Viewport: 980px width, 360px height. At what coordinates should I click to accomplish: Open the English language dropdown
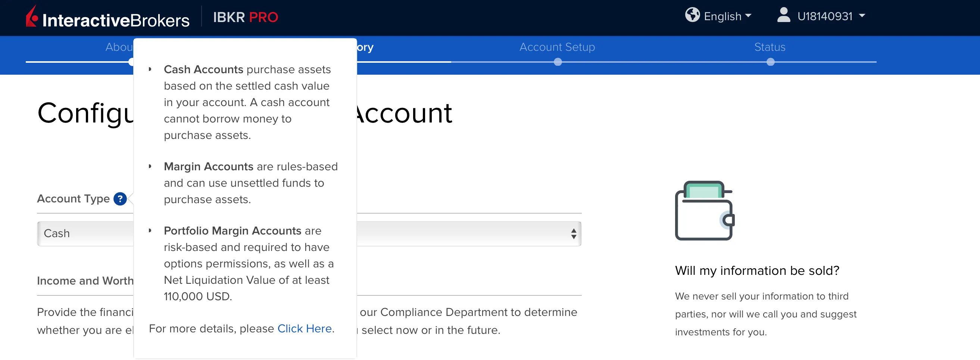pyautogui.click(x=727, y=16)
